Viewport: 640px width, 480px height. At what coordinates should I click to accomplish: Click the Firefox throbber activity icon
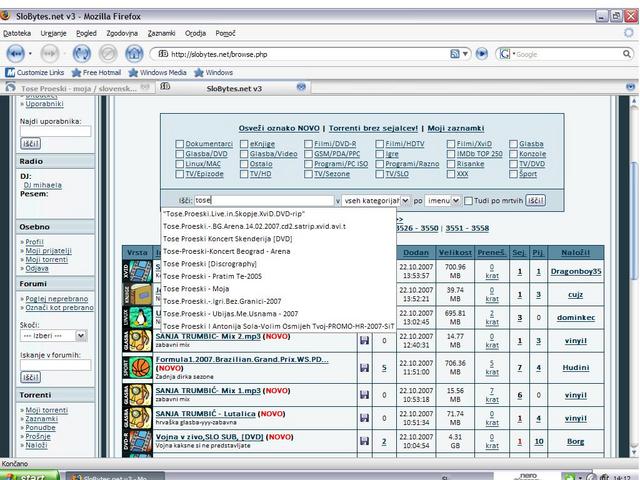pos(629,33)
